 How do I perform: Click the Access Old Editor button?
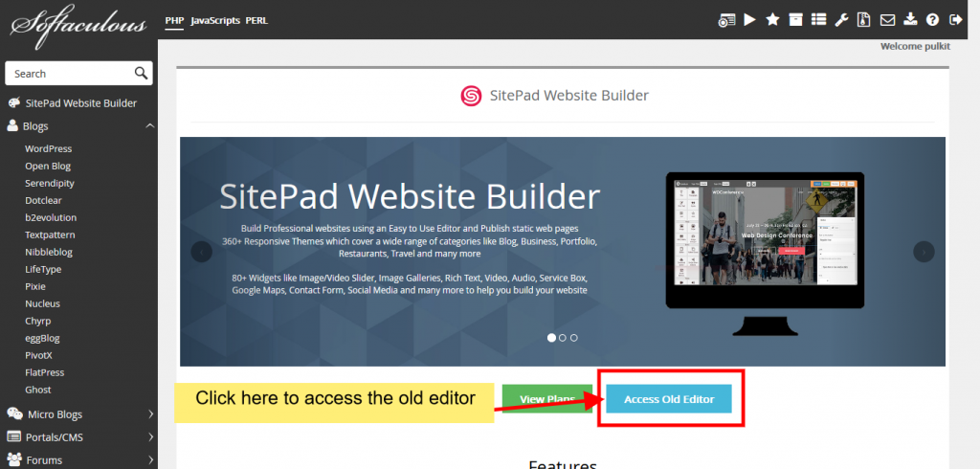[x=669, y=399]
